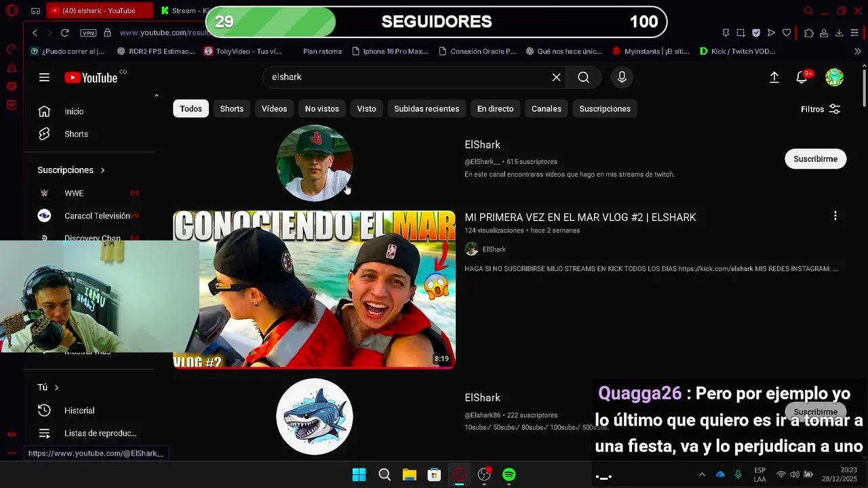Show hidden system tray icons
The width and height of the screenshot is (868, 488).
coord(701,474)
